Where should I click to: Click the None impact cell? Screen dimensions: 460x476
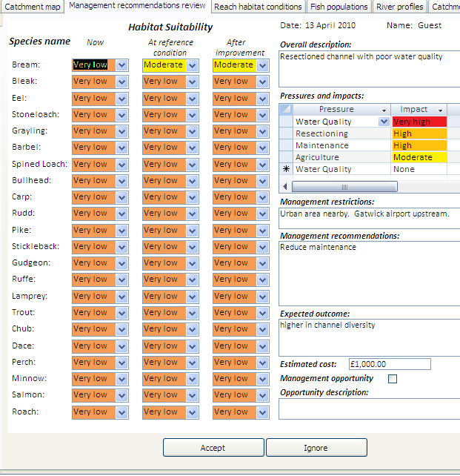(419, 169)
